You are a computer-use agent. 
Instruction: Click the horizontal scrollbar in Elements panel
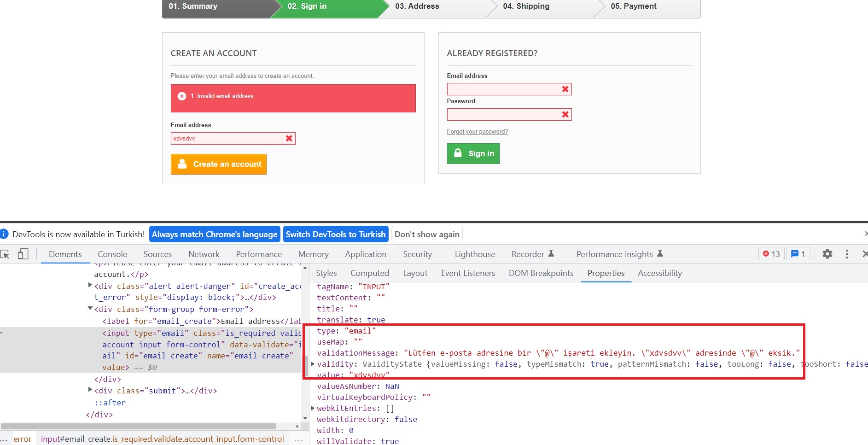[x=138, y=427]
